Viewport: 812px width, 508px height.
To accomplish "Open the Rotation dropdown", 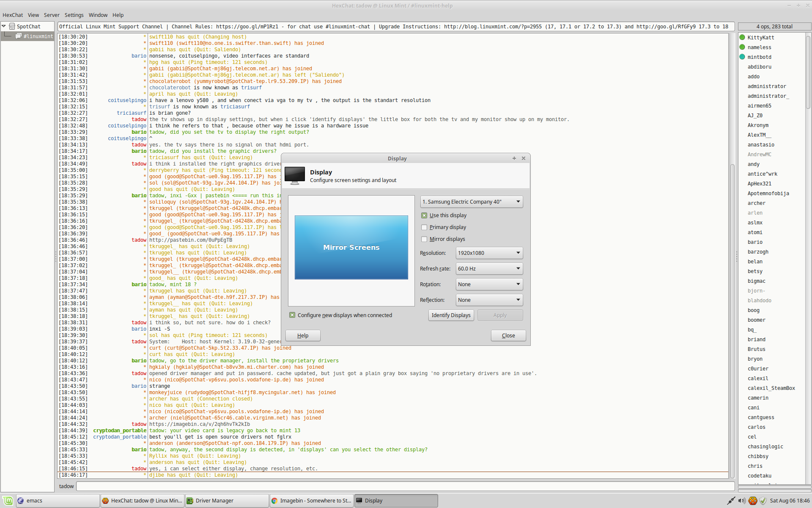I will [x=489, y=284].
